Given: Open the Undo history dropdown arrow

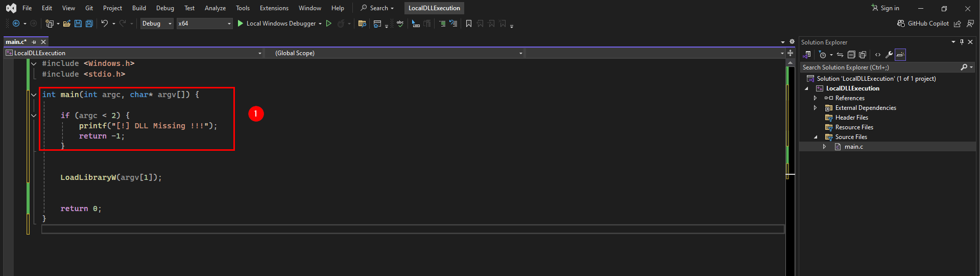Looking at the screenshot, I should click(113, 24).
